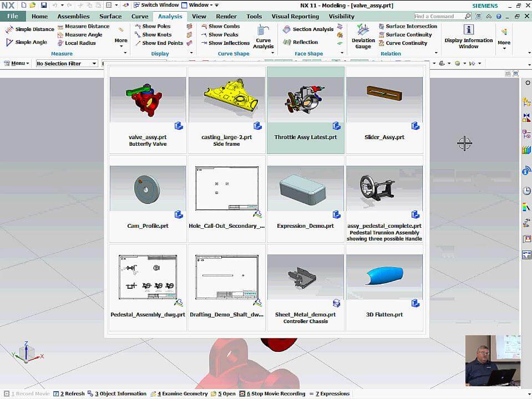This screenshot has width=532, height=399.
Task: Switch to the Curve ribbon tab
Action: 140,16
